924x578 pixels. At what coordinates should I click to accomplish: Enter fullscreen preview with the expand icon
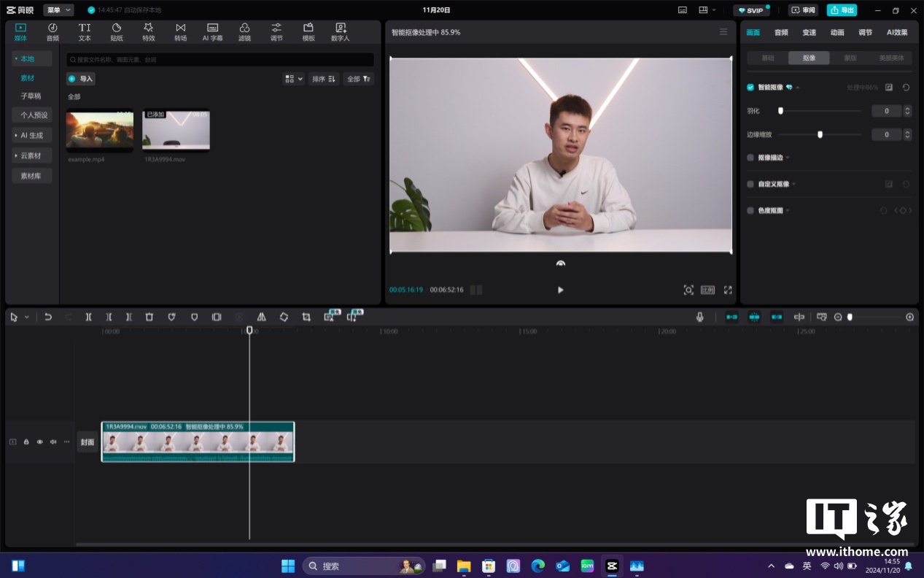[728, 290]
